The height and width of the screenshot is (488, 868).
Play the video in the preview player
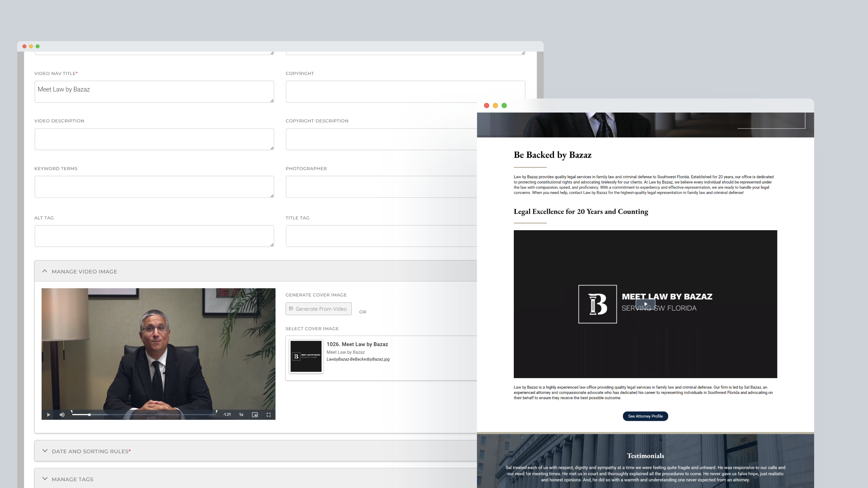[48, 415]
